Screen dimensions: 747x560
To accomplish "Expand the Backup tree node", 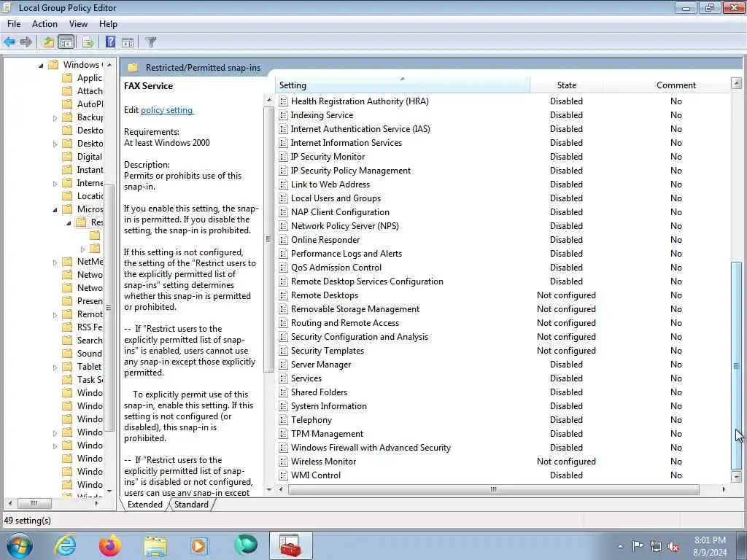I will click(55, 118).
